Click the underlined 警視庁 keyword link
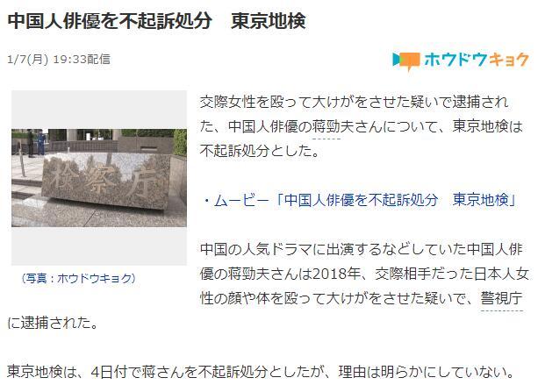Screen dimensions: 538x392 [x=502, y=298]
